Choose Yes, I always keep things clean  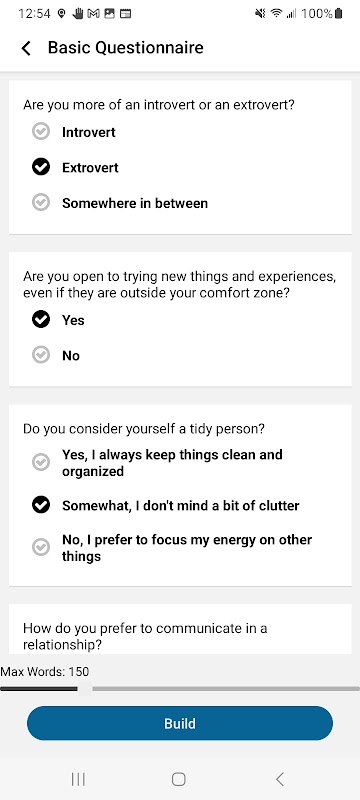(x=158, y=463)
